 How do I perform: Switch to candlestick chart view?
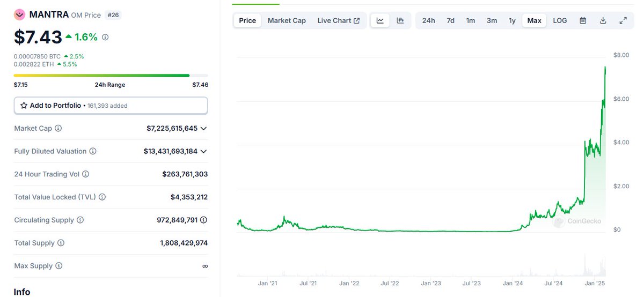point(400,20)
